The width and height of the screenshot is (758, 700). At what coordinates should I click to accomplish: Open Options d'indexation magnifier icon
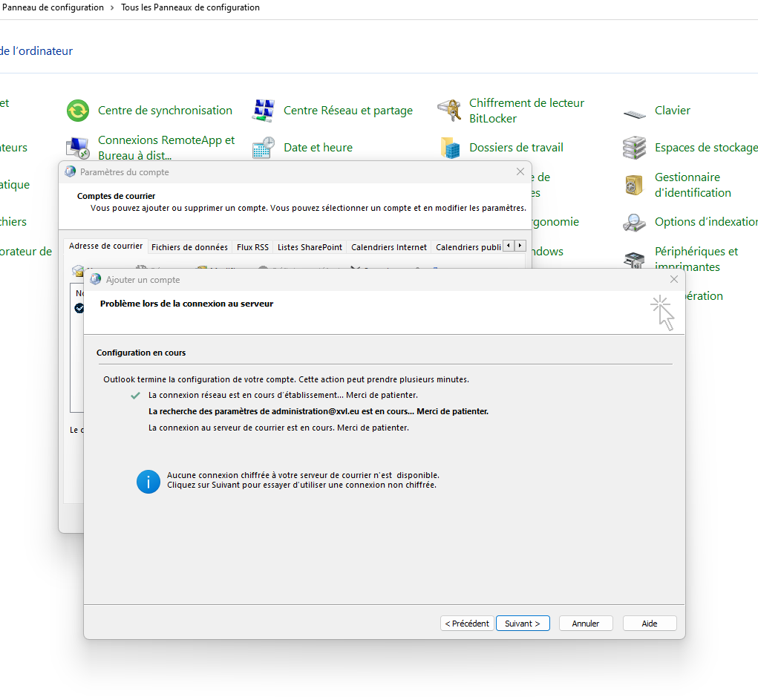[x=635, y=222]
